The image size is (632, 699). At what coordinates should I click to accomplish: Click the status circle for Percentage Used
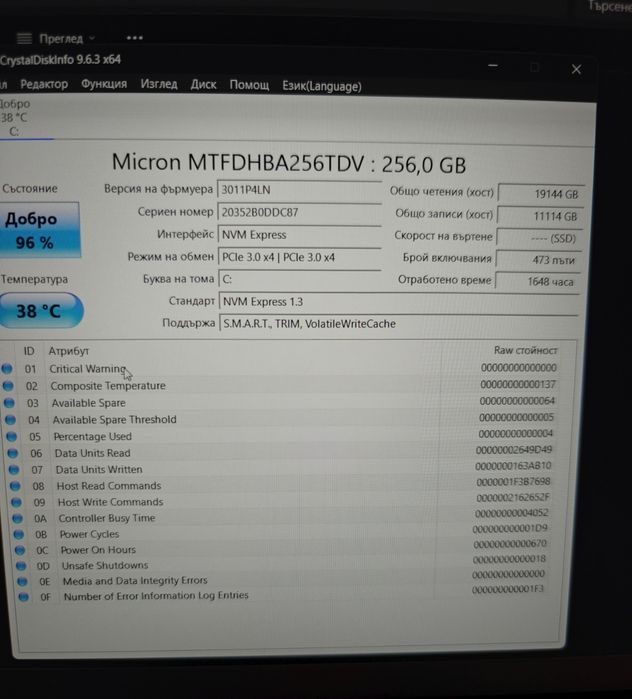[x=12, y=436]
